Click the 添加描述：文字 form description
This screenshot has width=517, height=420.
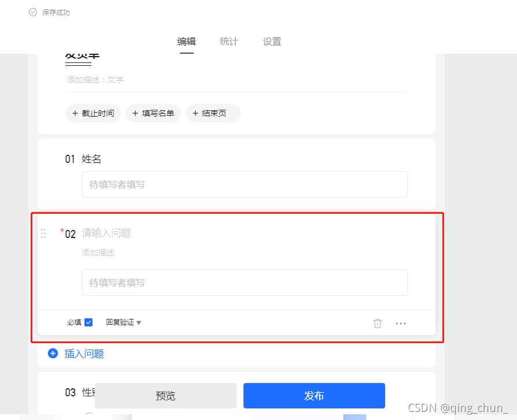coord(95,80)
